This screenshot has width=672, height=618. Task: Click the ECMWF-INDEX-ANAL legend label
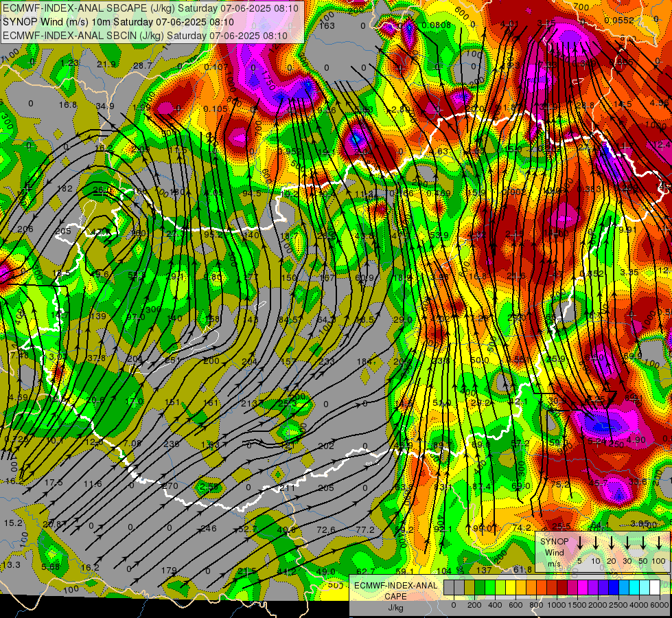point(396,586)
